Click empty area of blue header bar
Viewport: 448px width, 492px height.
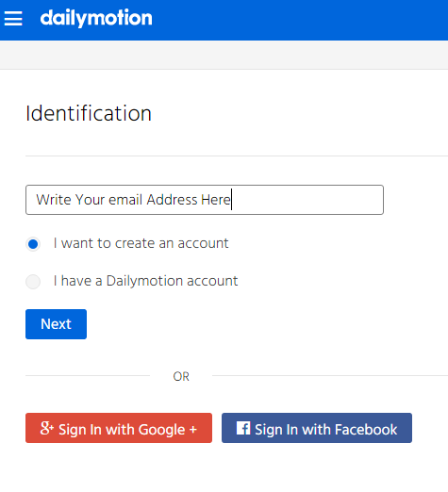tap(299, 20)
